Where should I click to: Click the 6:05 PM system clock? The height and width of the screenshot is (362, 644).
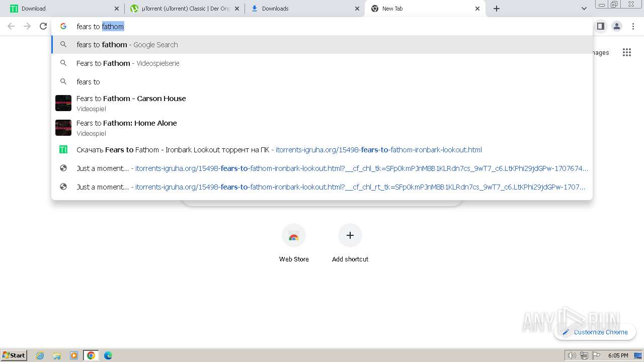618,355
